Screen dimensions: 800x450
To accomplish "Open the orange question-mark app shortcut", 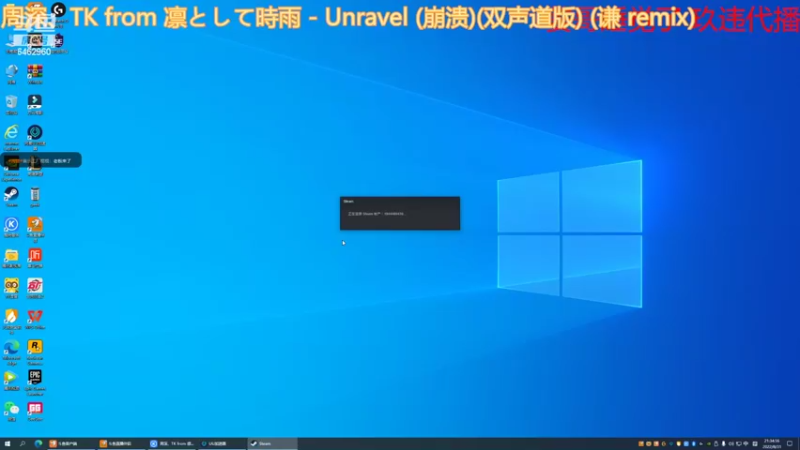I will click(35, 228).
